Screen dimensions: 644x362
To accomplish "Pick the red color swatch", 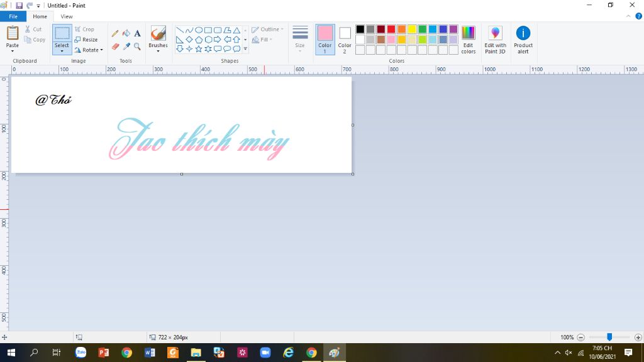I will pyautogui.click(x=391, y=29).
